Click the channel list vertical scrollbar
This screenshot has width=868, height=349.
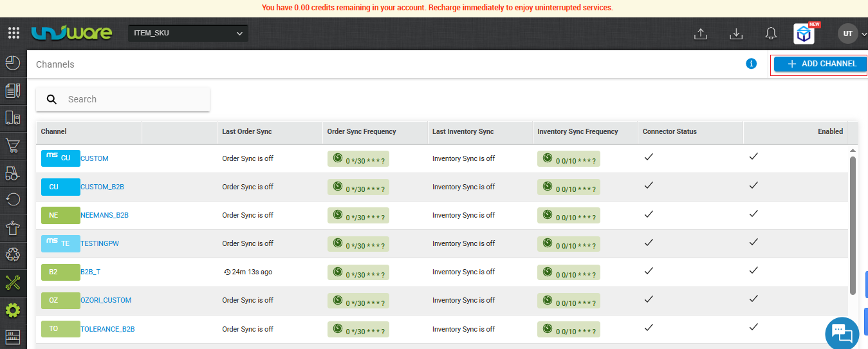853,225
